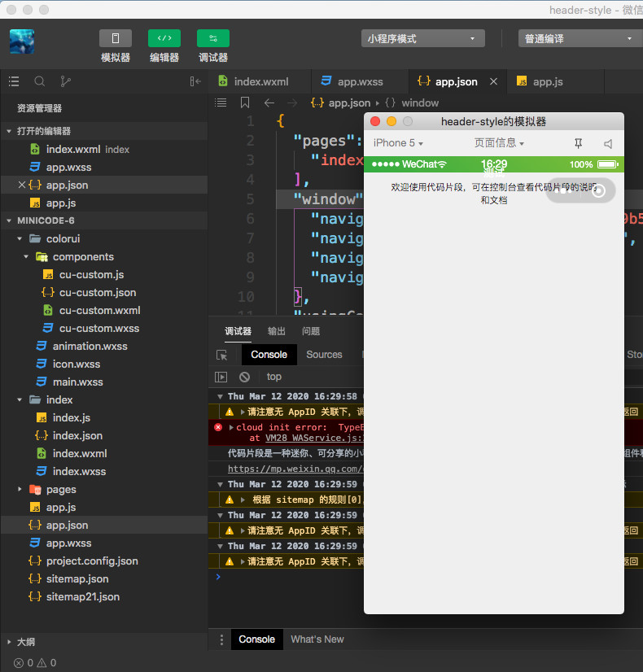The width and height of the screenshot is (643, 672).
Task: Switch to the 输出 output tab
Action: click(277, 331)
